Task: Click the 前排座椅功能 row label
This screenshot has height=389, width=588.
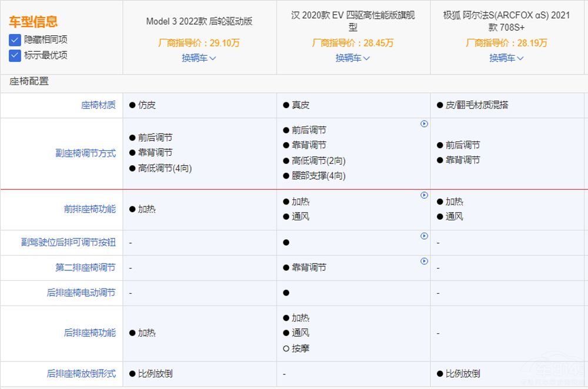Action: [x=89, y=209]
